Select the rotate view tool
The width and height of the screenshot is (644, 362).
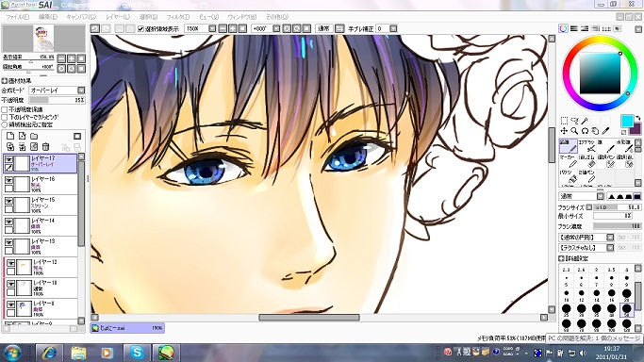[585, 131]
